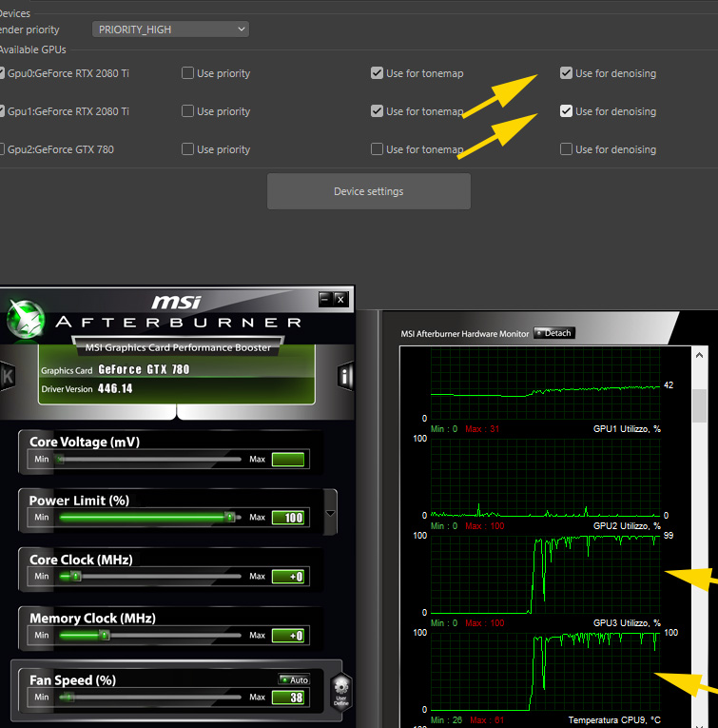Click Graphics Card GeForce GTX 780 text

coord(115,369)
